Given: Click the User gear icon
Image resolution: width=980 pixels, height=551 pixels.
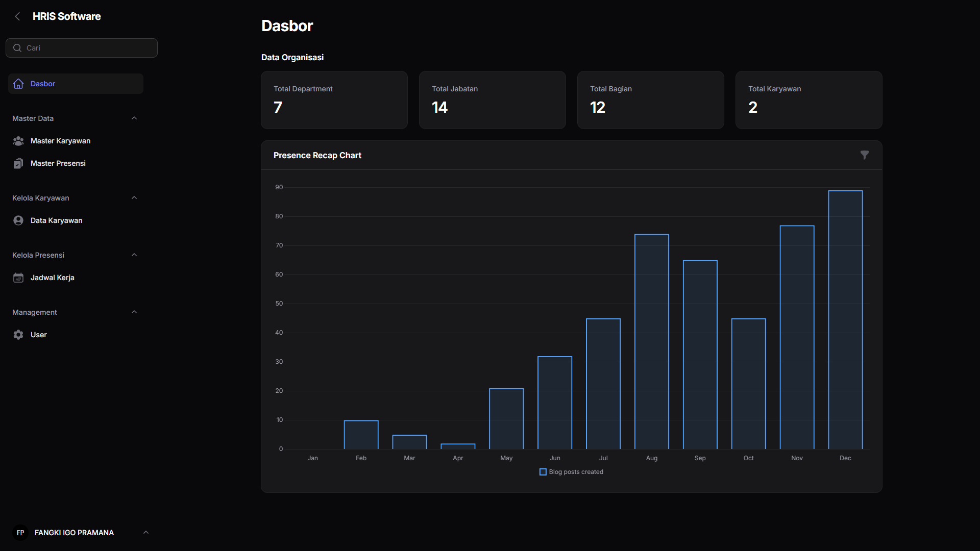Looking at the screenshot, I should pos(18,335).
